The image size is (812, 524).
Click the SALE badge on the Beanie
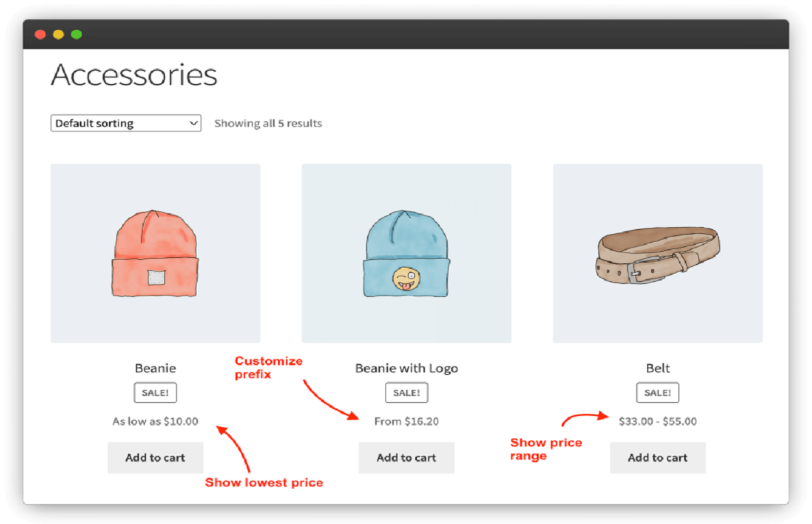[155, 393]
